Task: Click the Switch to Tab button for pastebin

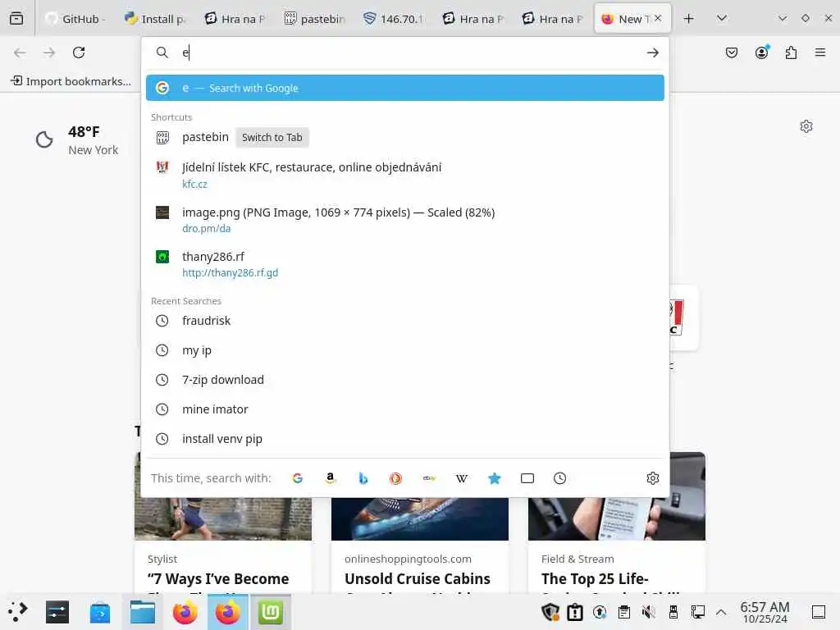Action: 272,138
